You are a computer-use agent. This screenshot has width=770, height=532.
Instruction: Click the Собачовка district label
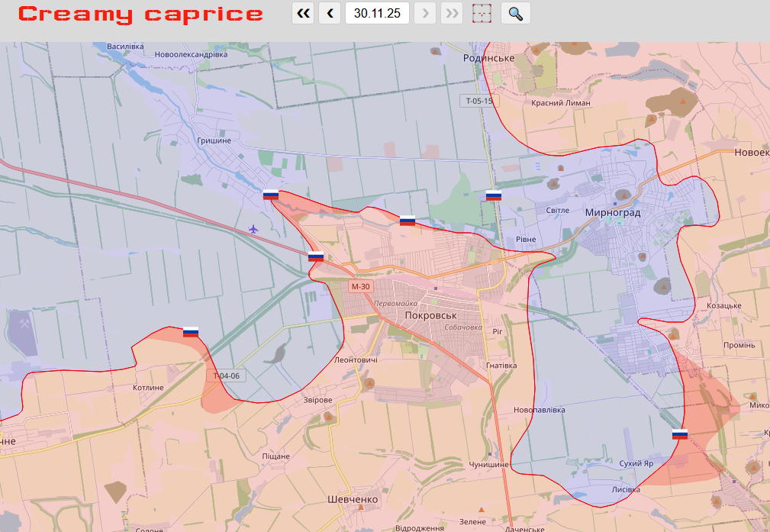(463, 327)
